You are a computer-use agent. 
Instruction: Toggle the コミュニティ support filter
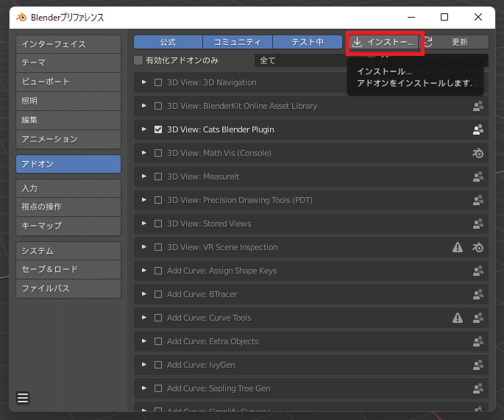click(x=238, y=42)
